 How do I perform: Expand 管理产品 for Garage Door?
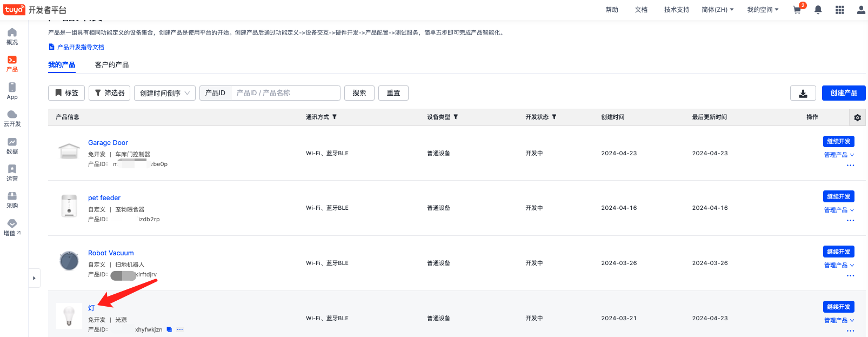click(839, 155)
